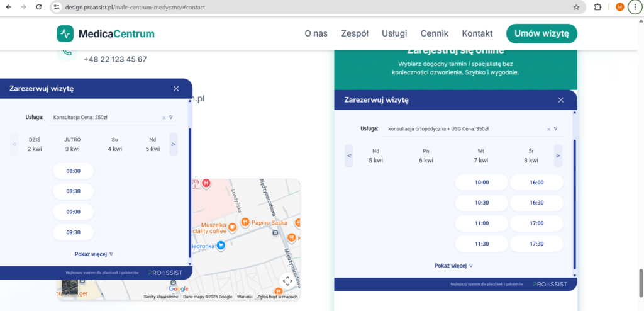Go to the Zespół navigation item
644x311 pixels.
(355, 33)
